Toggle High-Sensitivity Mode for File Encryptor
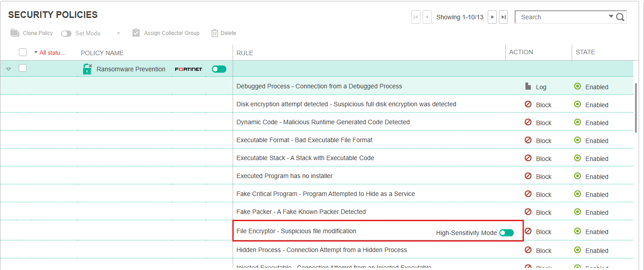 tap(507, 233)
